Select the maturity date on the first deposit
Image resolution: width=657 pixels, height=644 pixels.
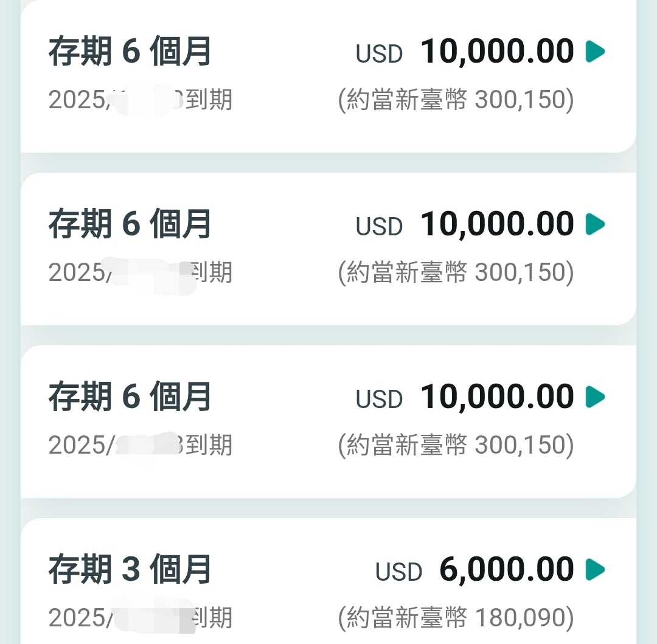point(140,99)
